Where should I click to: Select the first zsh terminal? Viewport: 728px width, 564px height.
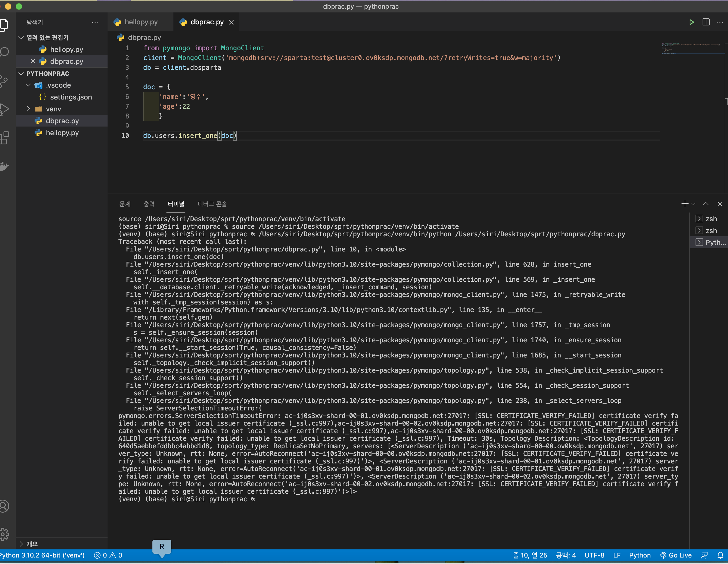[x=709, y=219]
